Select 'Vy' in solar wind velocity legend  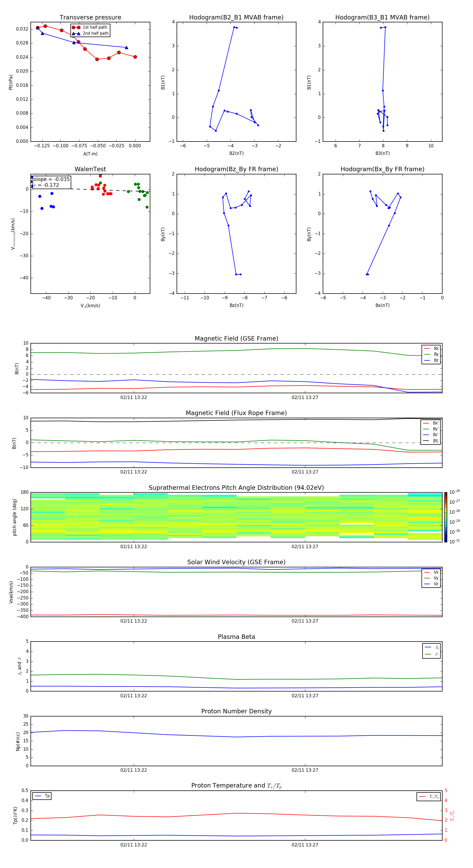[x=431, y=578]
